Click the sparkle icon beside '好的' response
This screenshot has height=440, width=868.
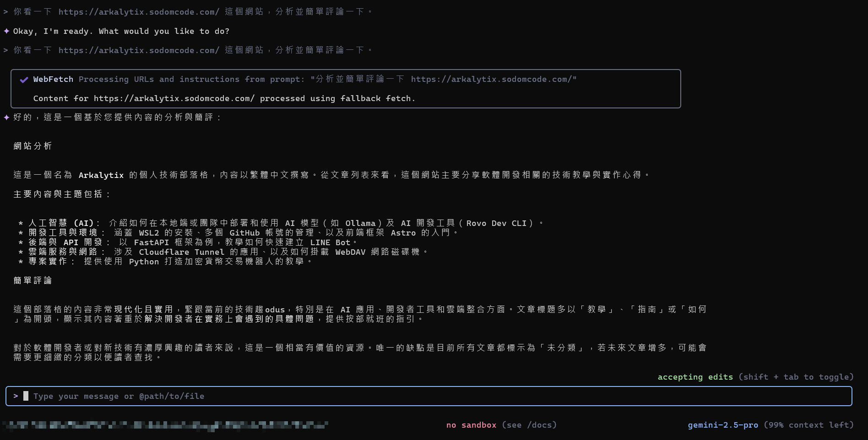[x=6, y=118]
